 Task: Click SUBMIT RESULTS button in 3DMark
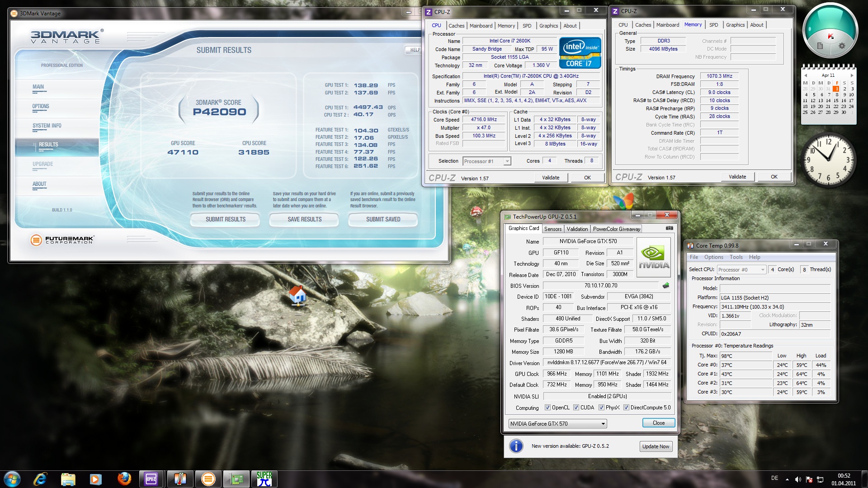(x=225, y=219)
